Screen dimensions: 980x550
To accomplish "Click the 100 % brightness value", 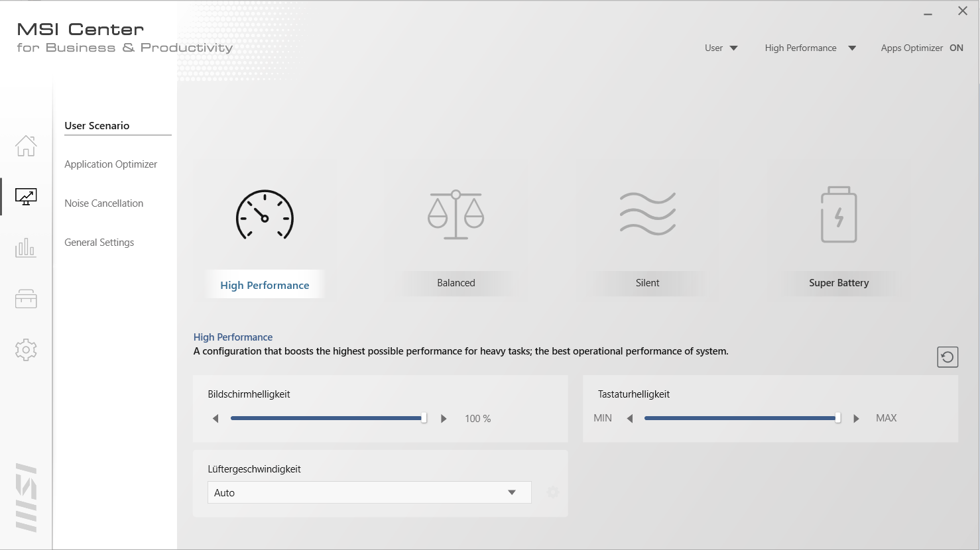I will point(477,419).
